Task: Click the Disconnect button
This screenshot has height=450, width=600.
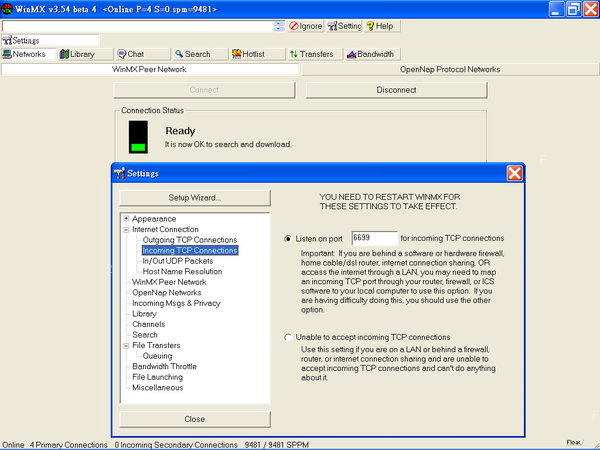Action: click(x=396, y=90)
